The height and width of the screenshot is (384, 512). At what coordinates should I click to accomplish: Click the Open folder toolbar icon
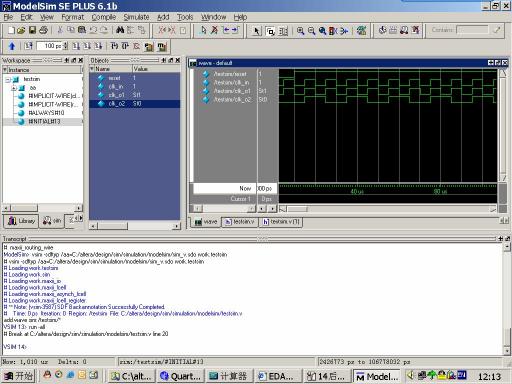[21, 30]
